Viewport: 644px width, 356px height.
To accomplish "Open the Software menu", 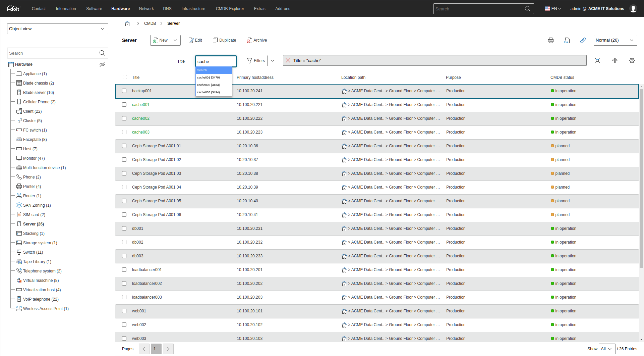I will [x=94, y=9].
